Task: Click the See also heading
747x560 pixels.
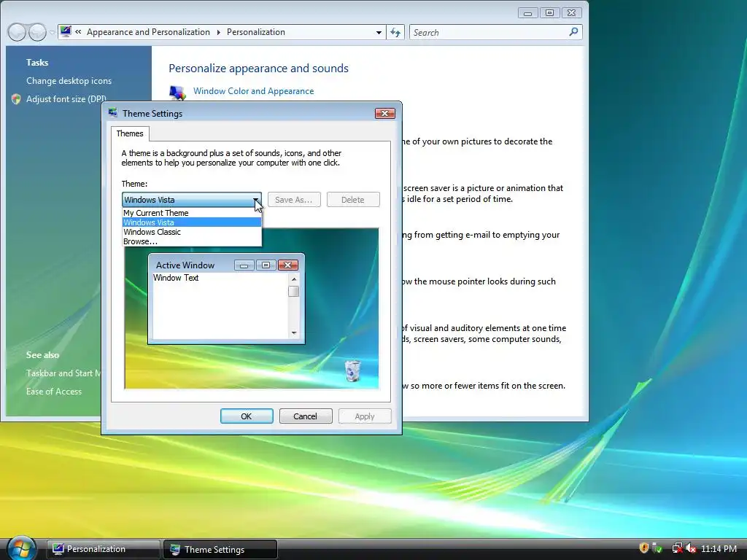Action: click(43, 355)
